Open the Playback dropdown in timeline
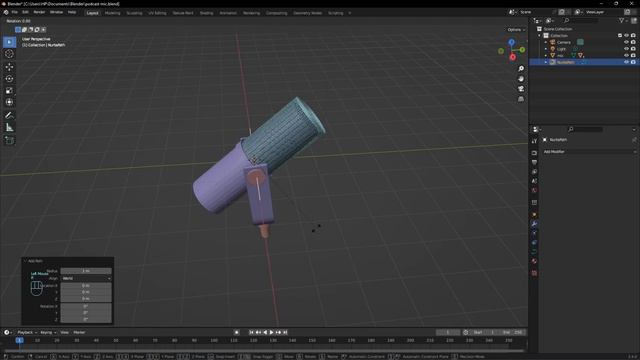Screen dimensions: 640x360 click(27, 332)
